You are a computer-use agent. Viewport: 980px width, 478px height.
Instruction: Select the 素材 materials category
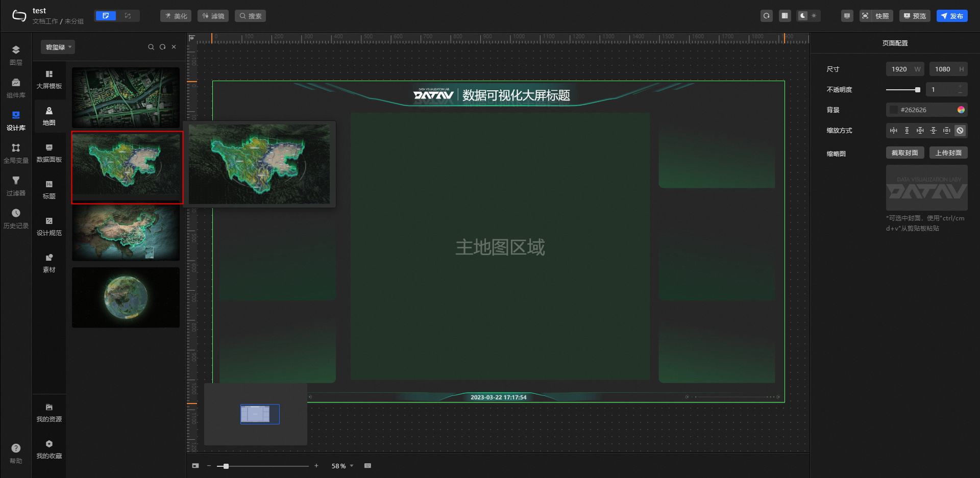pos(49,263)
